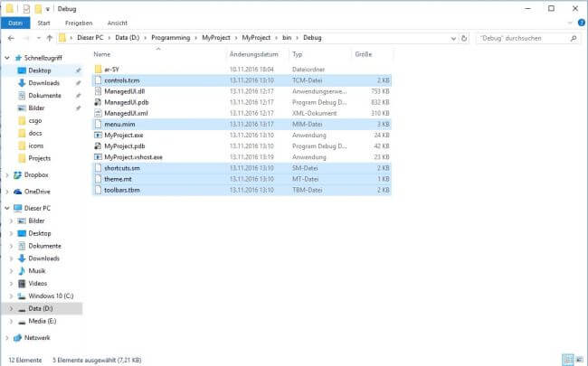
Task: Unpin Desktop from Schnellzugriff pin icon
Action: (78, 70)
